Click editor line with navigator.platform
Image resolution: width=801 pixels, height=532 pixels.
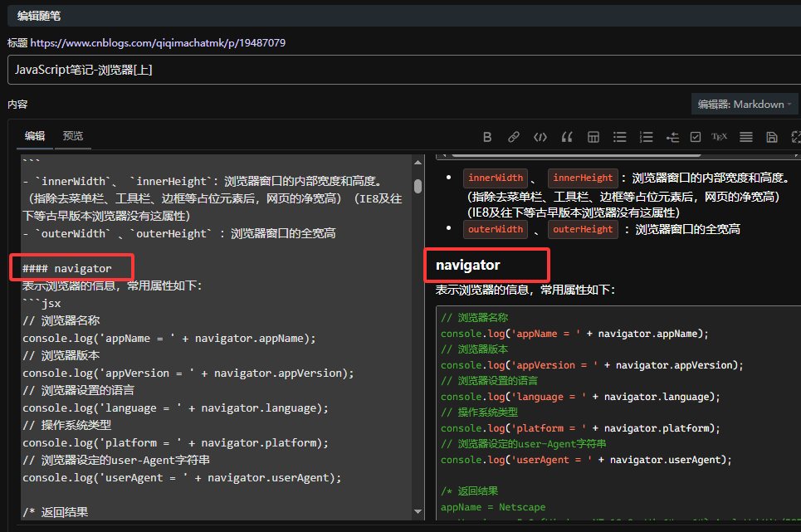point(175,442)
